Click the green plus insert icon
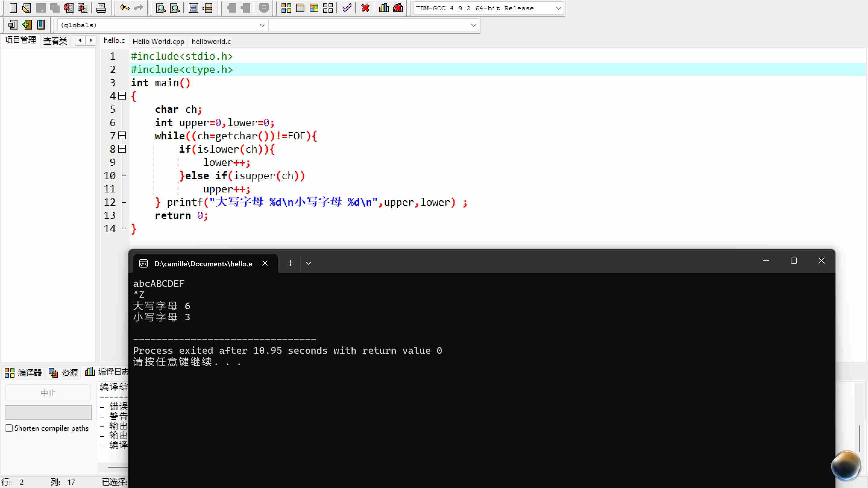Viewport: 868px width, 488px height. tap(27, 25)
